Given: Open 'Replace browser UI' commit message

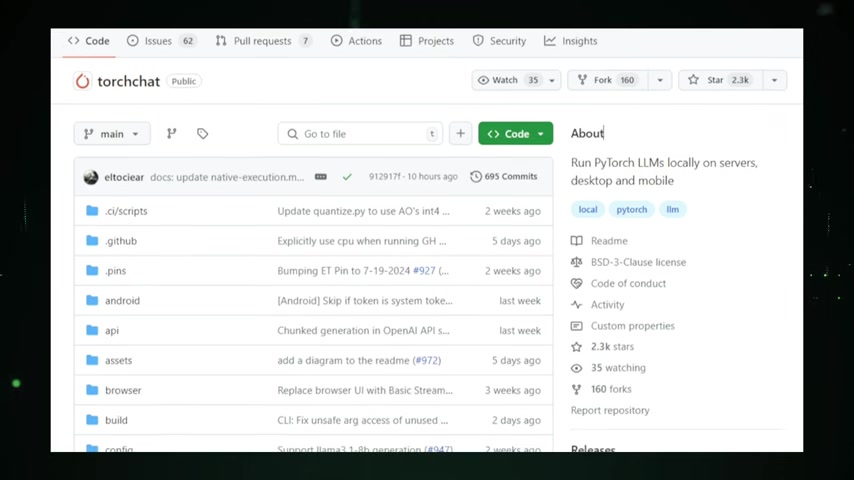Looking at the screenshot, I should (x=365, y=391).
